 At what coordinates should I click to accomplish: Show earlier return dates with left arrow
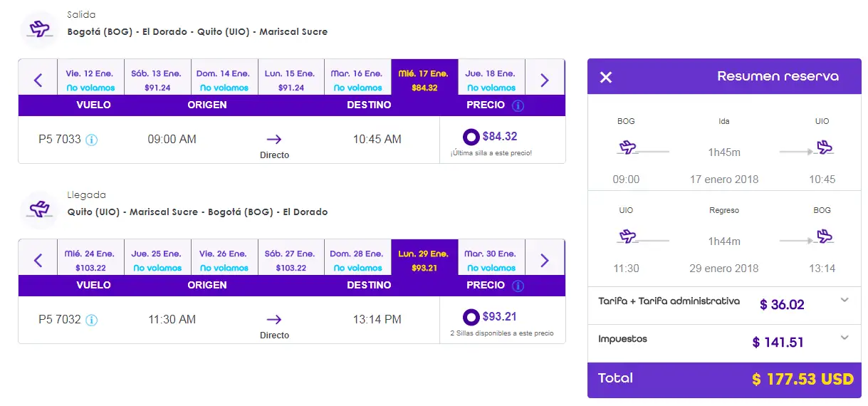coord(38,260)
